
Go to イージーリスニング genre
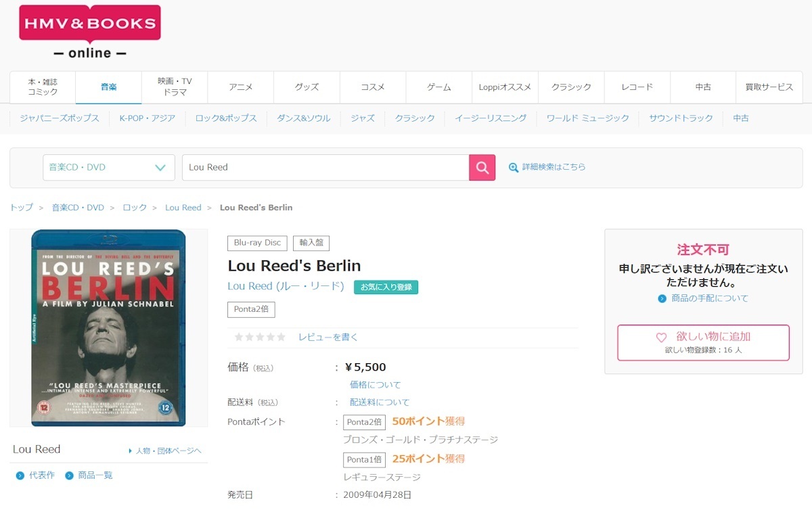coord(491,118)
